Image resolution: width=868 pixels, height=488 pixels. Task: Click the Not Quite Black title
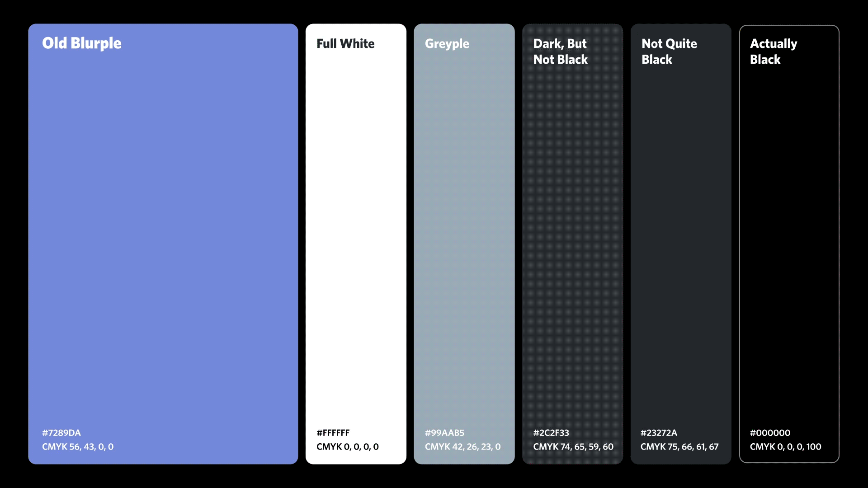670,51
